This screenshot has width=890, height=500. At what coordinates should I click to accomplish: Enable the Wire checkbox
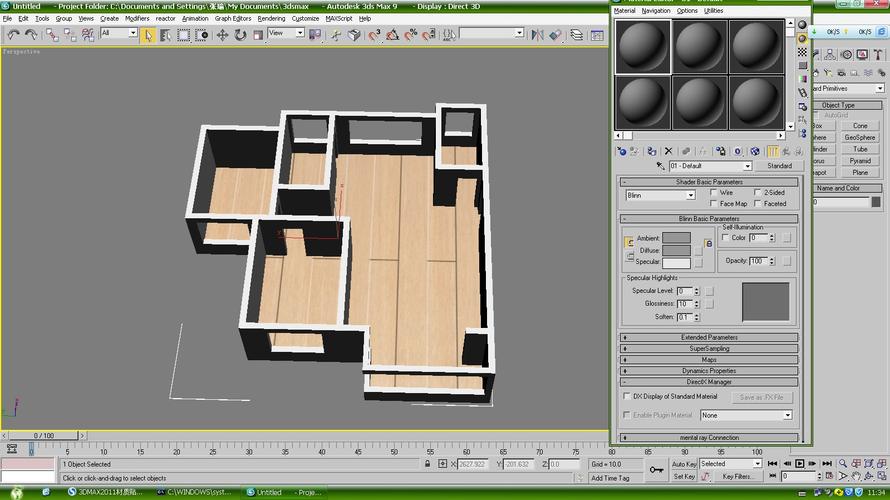tap(714, 192)
